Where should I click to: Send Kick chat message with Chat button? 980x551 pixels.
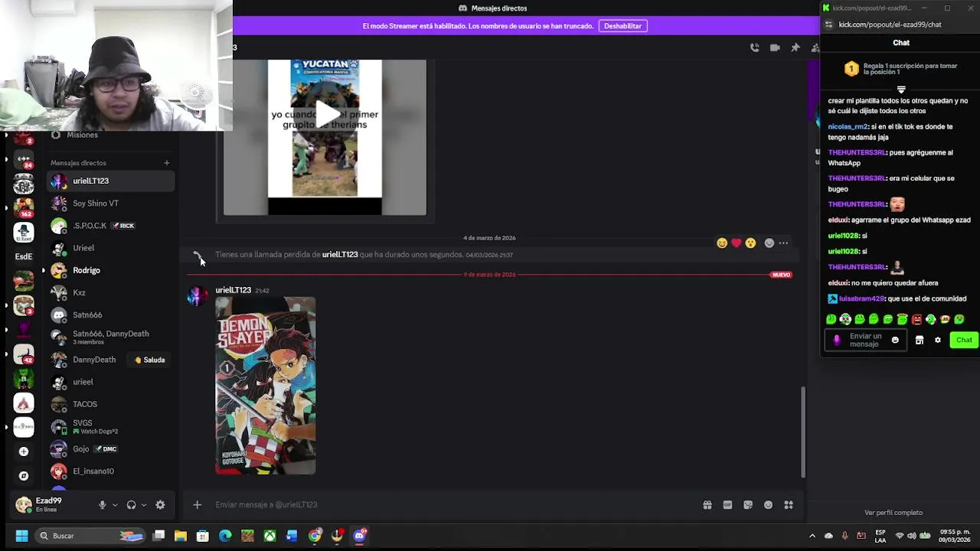963,341
